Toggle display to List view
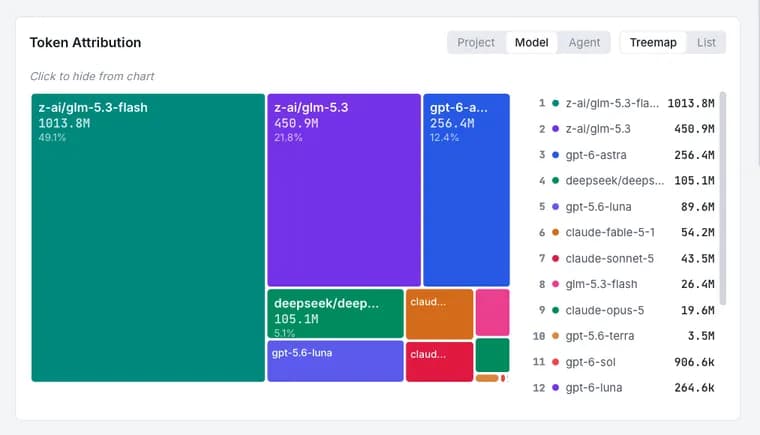 [x=706, y=43]
